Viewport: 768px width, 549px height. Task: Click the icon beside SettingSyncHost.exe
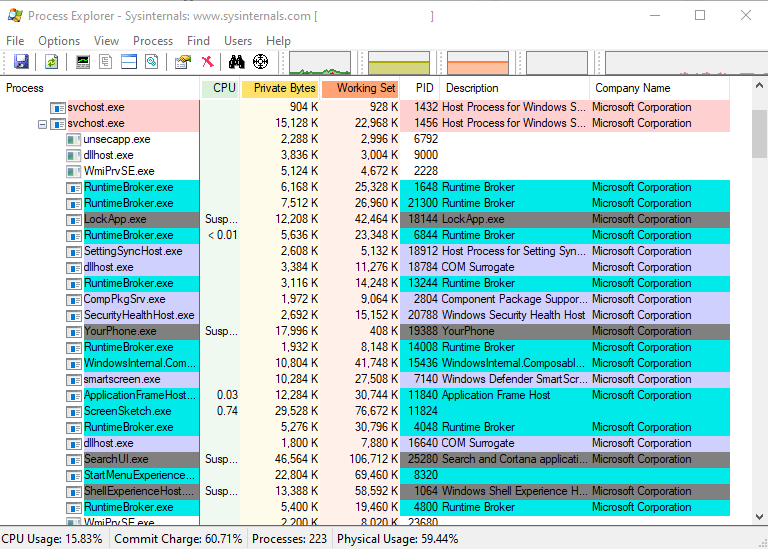[74, 252]
